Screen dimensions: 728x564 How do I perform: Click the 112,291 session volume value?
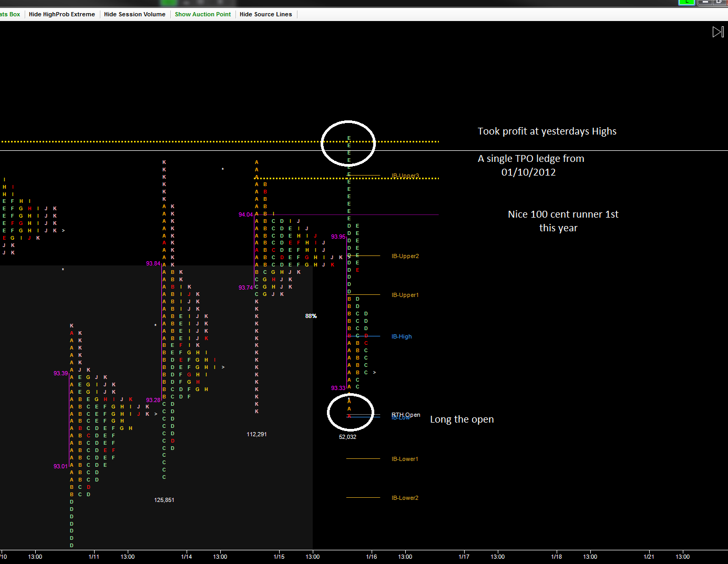click(257, 434)
